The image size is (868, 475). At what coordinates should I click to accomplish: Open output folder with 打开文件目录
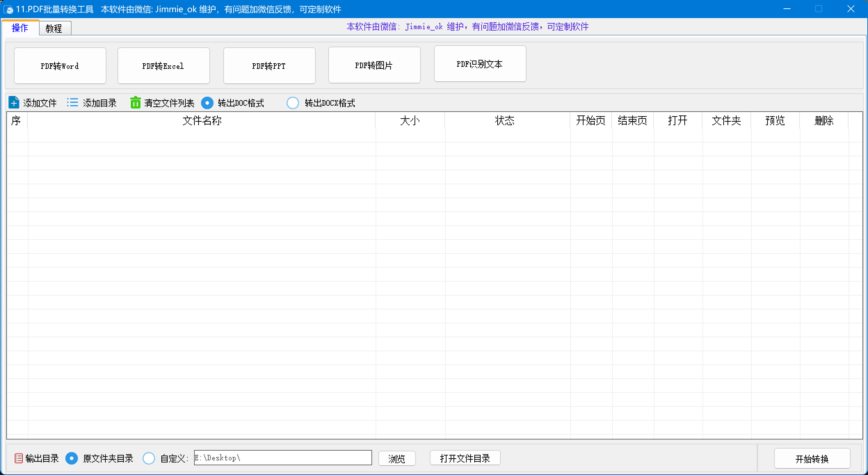tap(465, 458)
